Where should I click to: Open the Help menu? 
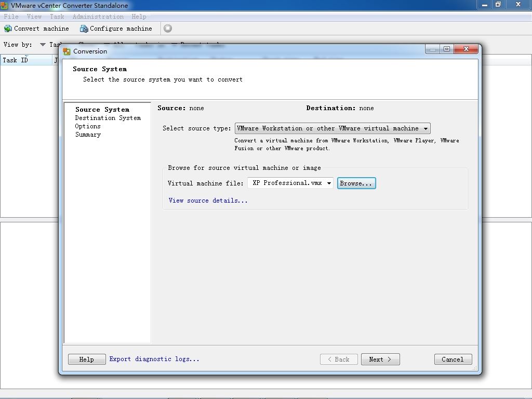pos(139,17)
